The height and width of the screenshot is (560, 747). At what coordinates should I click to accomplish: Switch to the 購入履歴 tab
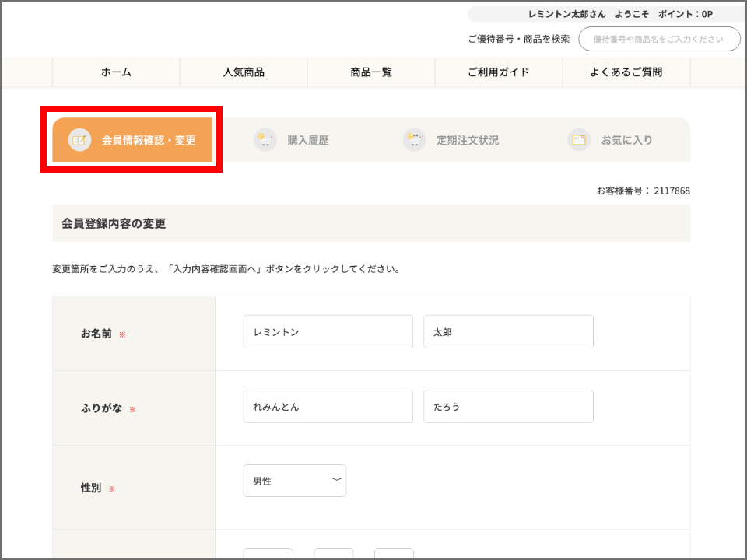pyautogui.click(x=292, y=140)
